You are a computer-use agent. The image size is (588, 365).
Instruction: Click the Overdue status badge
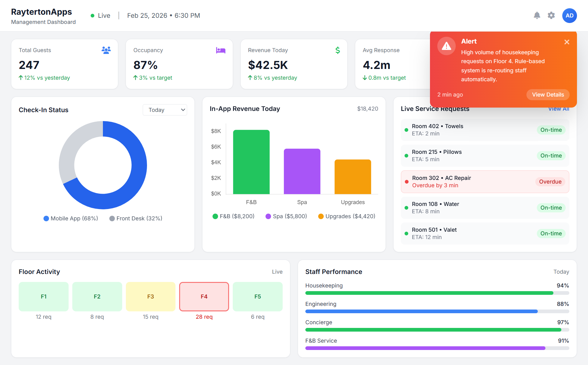point(550,182)
